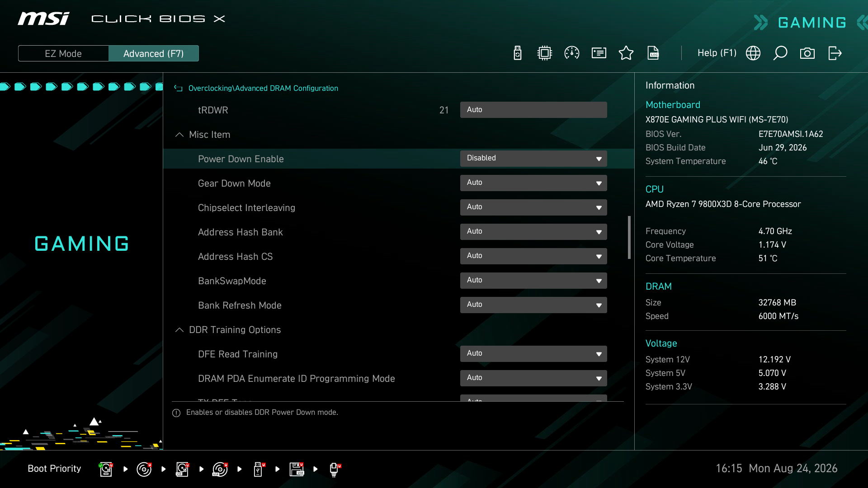Open the Address Hash CS dropdown

533,256
